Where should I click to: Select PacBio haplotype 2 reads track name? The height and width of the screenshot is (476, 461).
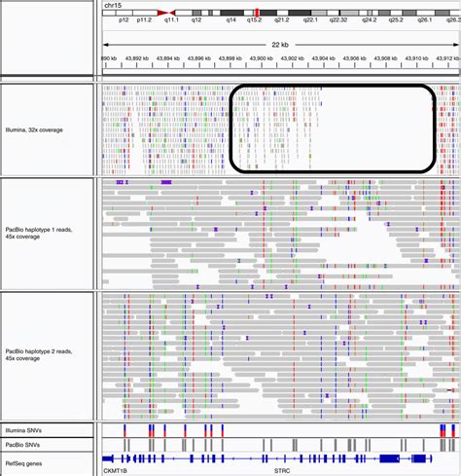(x=39, y=354)
